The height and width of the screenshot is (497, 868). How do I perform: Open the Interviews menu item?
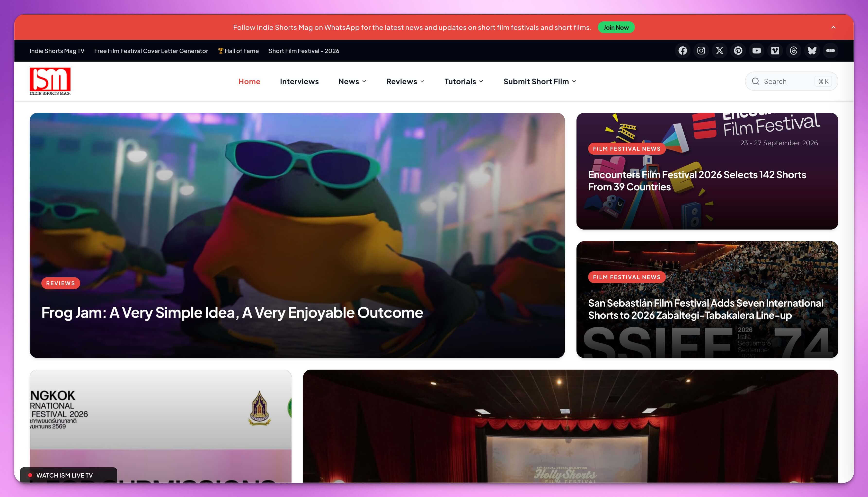coord(299,81)
